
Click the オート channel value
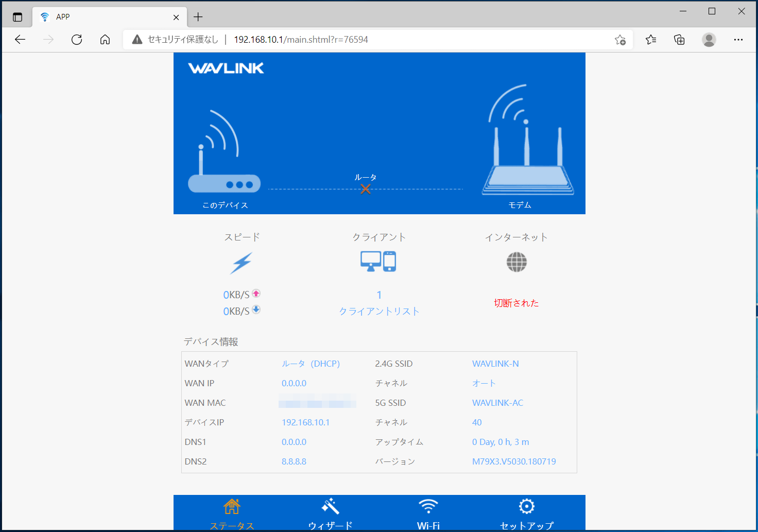pos(484,383)
